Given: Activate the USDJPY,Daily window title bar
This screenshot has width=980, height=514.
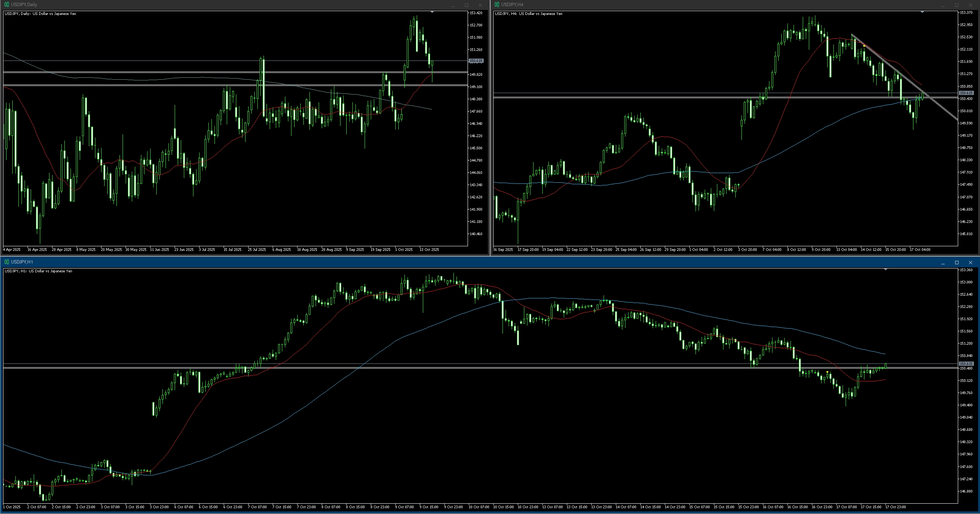Looking at the screenshot, I should [x=230, y=5].
